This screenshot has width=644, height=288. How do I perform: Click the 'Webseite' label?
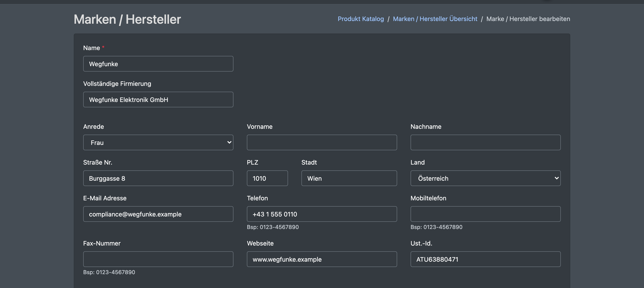point(260,244)
